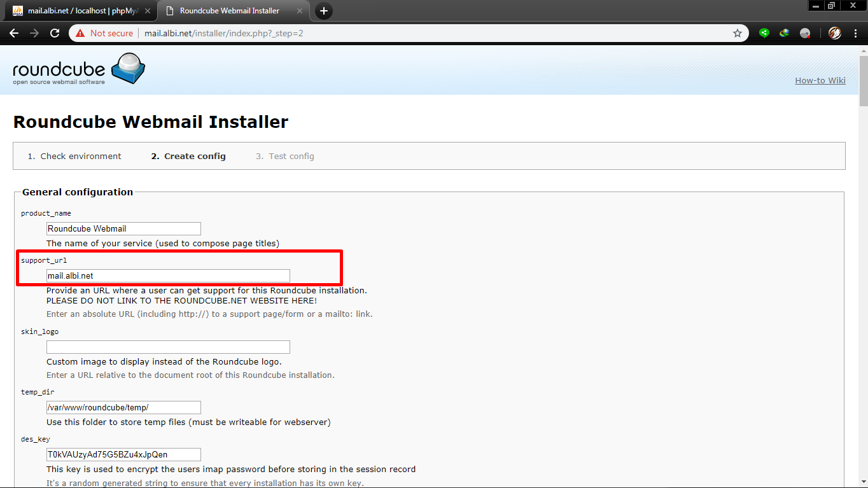868x488 pixels.
Task: Click the phpMyAdmin tab favicon
Action: (18, 11)
